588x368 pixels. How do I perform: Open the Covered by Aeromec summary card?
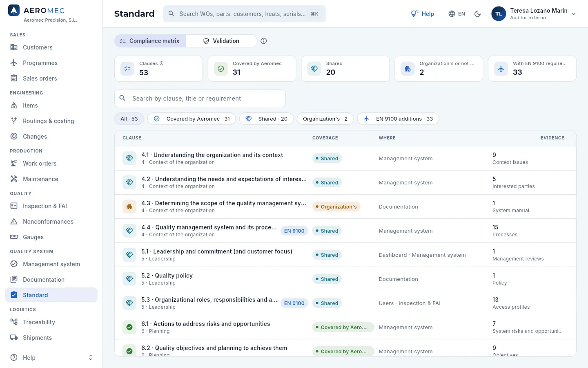[x=252, y=69]
